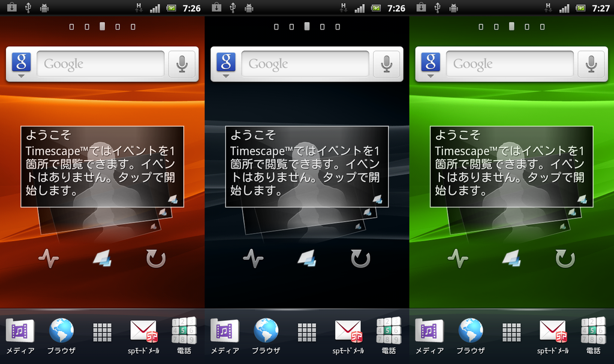Focus Google search field on green screen

(x=510, y=64)
